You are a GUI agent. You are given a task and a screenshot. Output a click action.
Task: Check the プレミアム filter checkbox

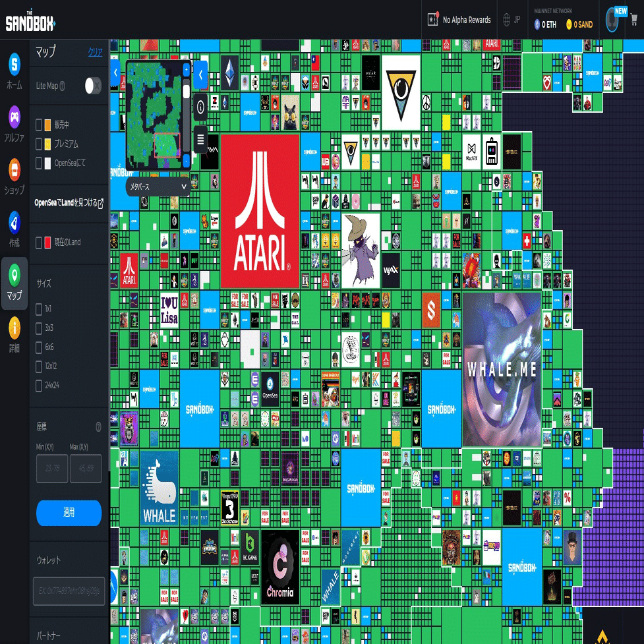point(39,144)
